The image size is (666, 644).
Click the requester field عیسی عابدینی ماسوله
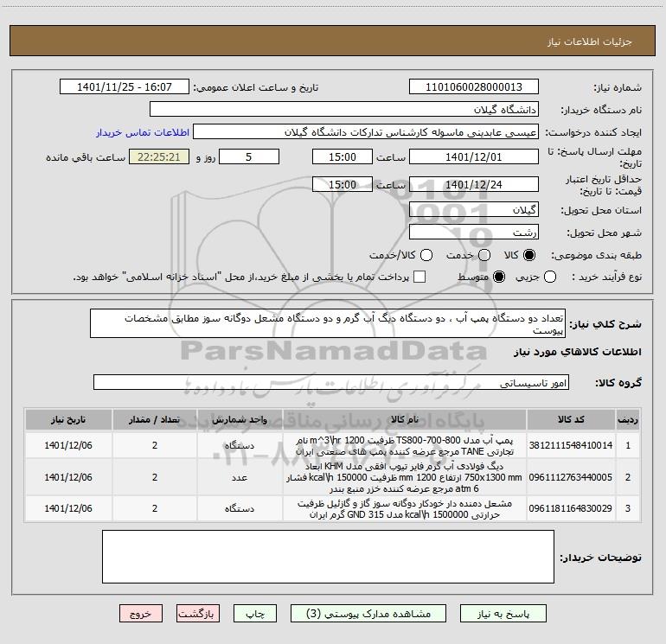[366, 132]
